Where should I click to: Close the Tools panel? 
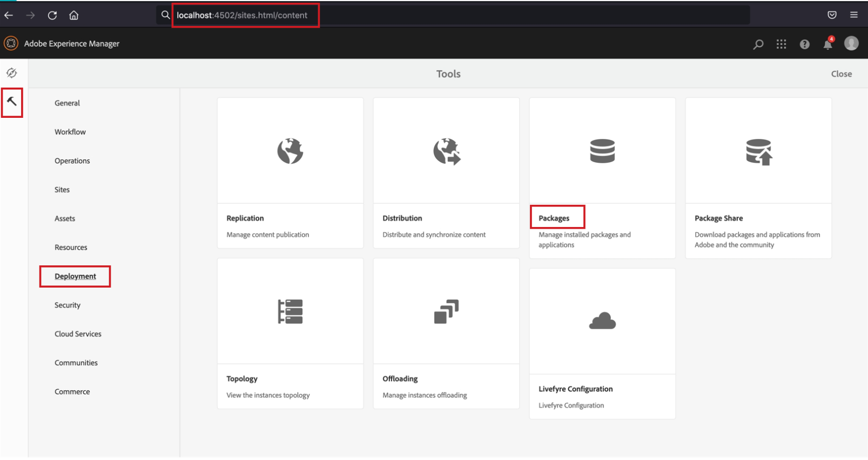click(x=841, y=74)
